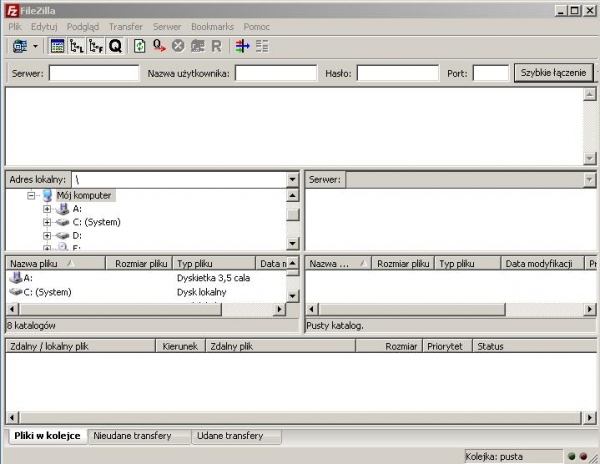Image resolution: width=600 pixels, height=464 pixels.
Task: Open the Transfer menu
Action: [x=125, y=26]
